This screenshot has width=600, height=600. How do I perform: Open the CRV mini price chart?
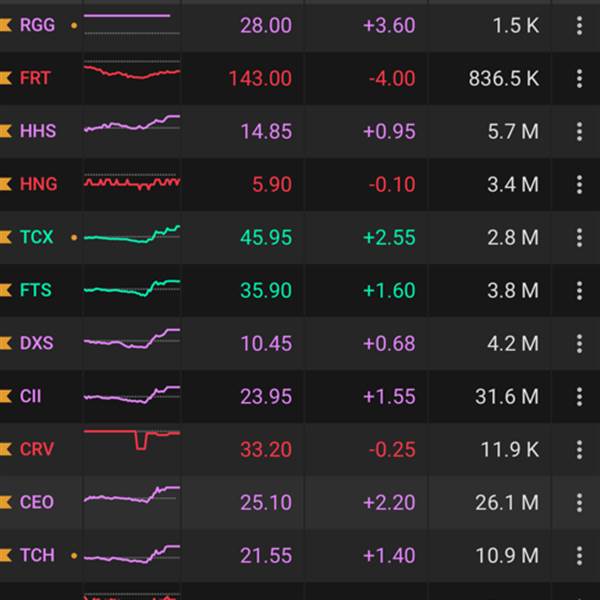pos(132,439)
